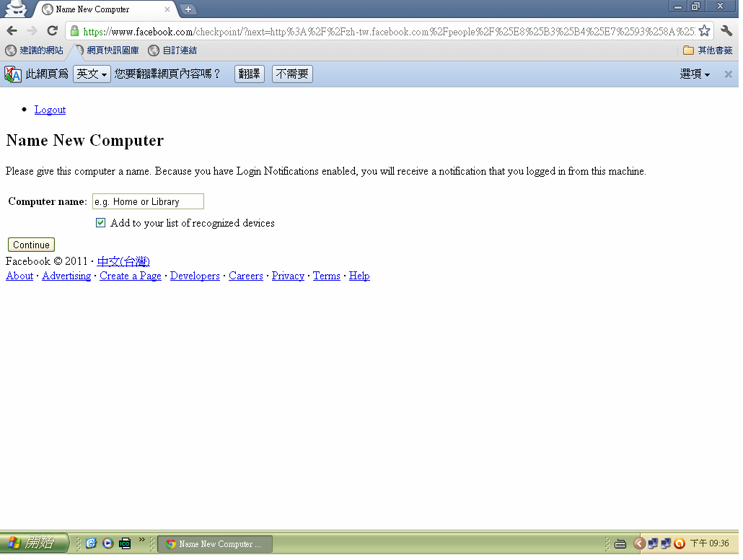
Task: Open the Windows 開始 Start menu
Action: (34, 543)
